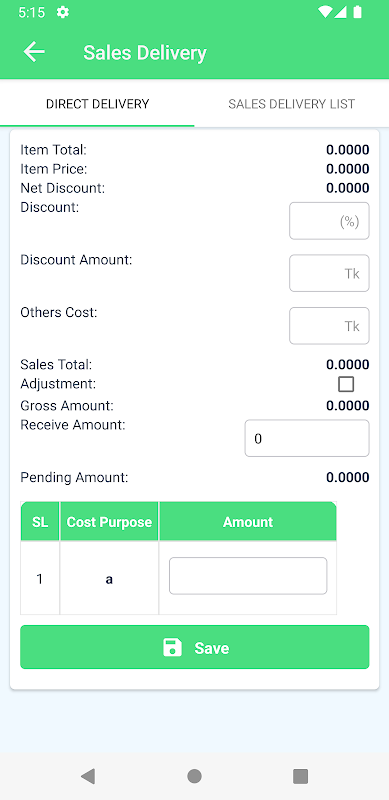Click the floppy disk save icon

pos(172,647)
